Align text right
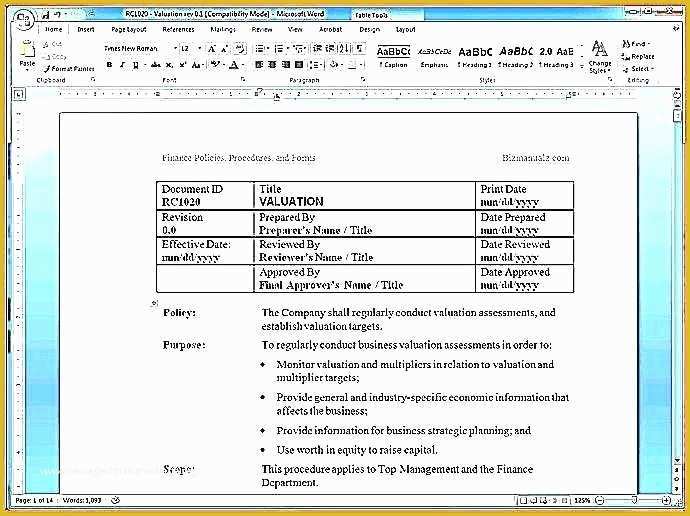This screenshot has width=690, height=516. click(x=286, y=65)
